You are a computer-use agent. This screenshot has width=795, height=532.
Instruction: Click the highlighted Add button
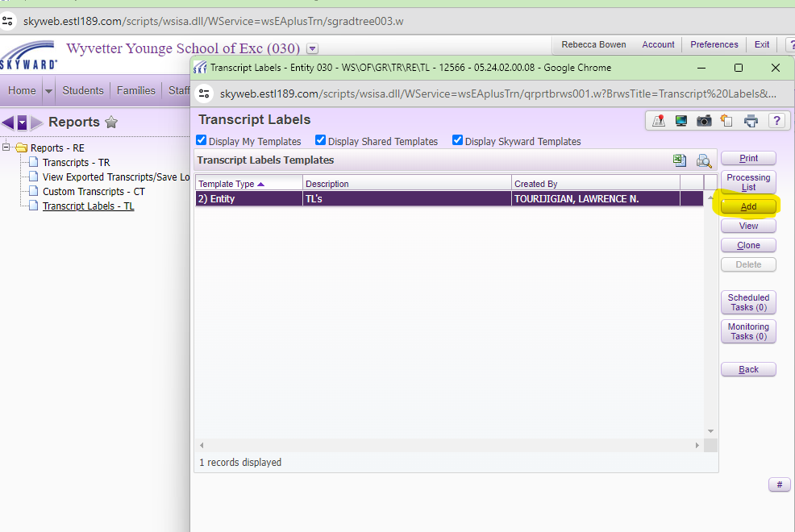point(748,206)
